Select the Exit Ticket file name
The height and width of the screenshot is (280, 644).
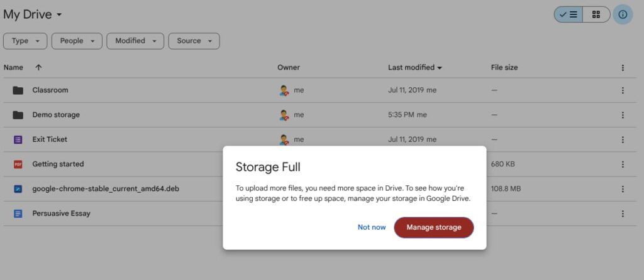coord(50,139)
